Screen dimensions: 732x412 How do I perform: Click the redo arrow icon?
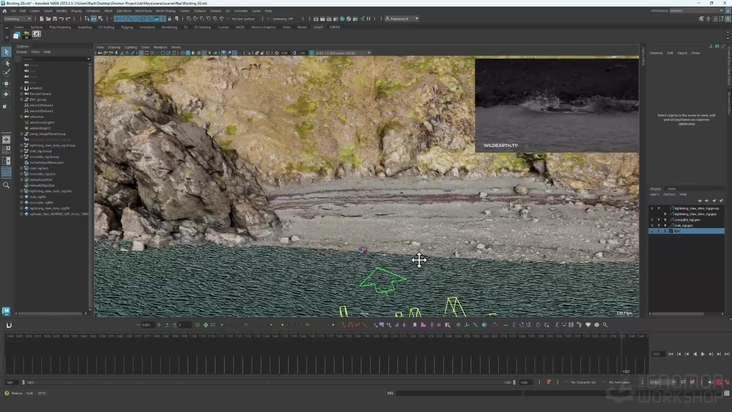point(68,19)
